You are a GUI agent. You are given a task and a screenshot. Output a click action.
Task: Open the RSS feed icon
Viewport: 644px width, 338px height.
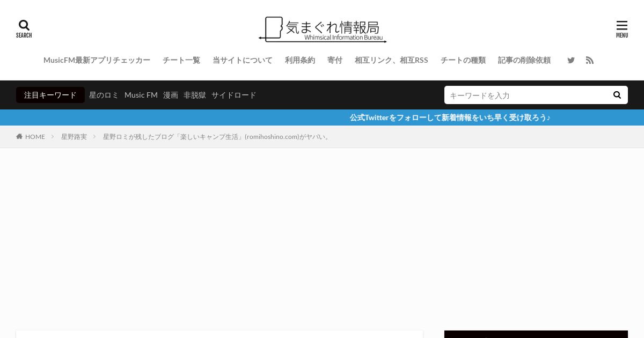tap(590, 60)
